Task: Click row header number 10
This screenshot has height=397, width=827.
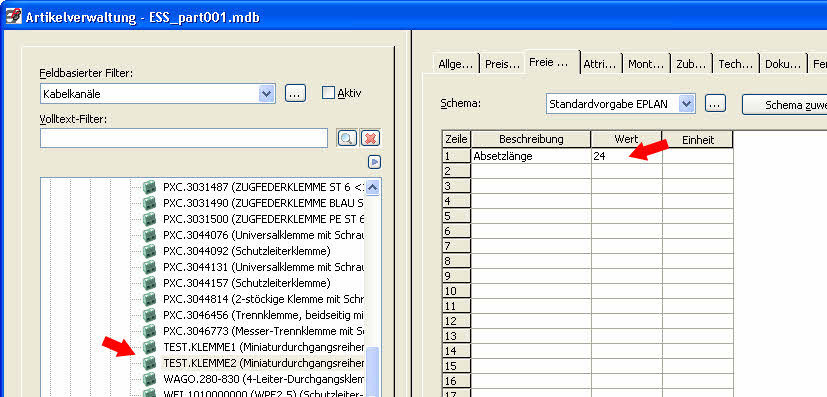Action: (456, 291)
